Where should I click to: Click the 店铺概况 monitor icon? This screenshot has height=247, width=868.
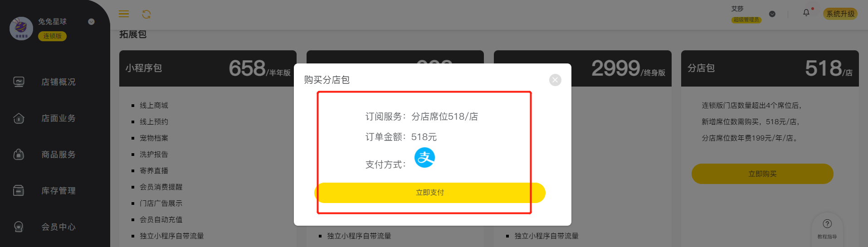click(x=19, y=82)
